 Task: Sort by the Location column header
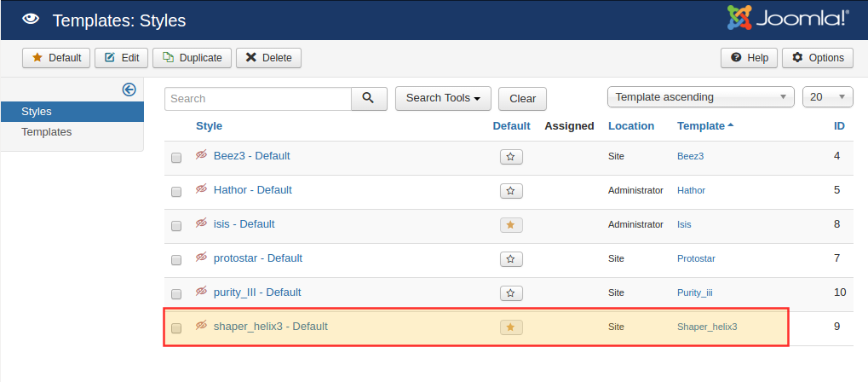tap(631, 126)
